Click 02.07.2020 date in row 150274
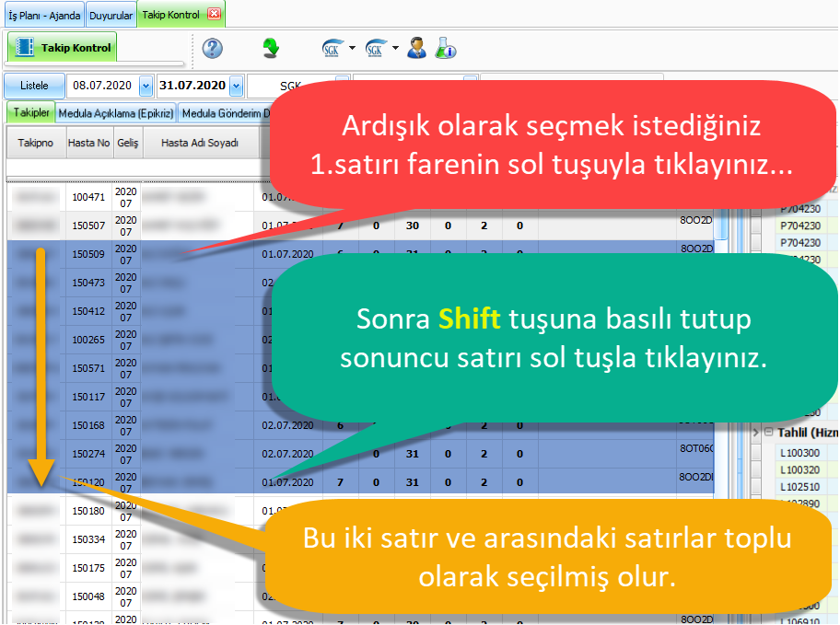 (x=287, y=454)
